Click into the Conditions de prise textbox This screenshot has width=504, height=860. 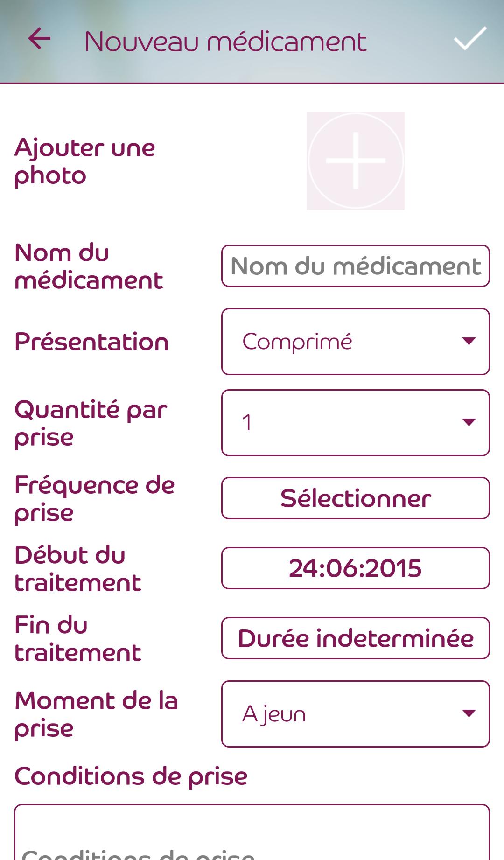click(252, 835)
